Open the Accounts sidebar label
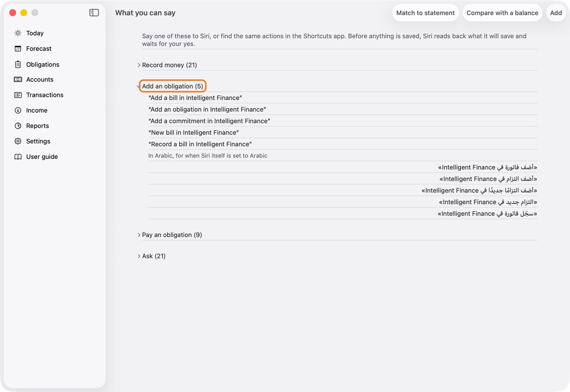This screenshot has width=570, height=392. pos(40,80)
